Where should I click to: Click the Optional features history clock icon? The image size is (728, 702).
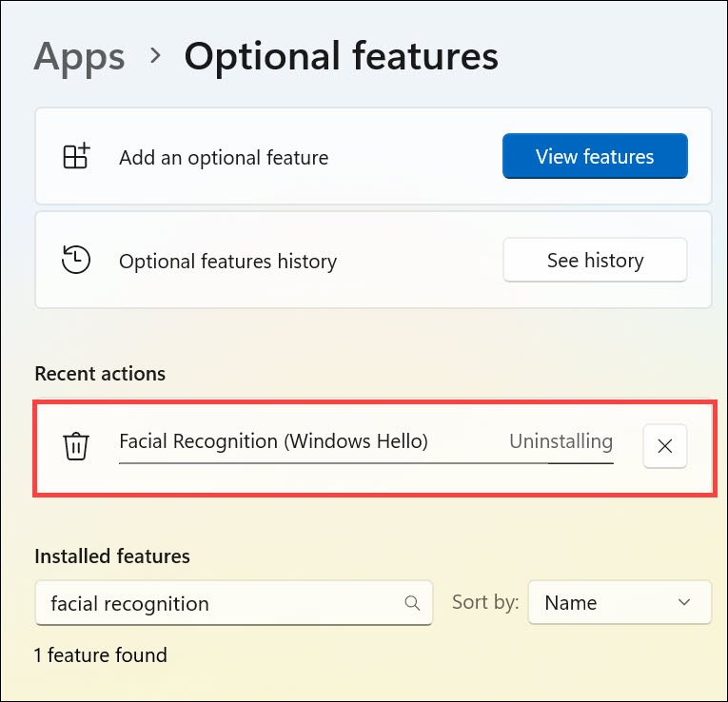[76, 260]
